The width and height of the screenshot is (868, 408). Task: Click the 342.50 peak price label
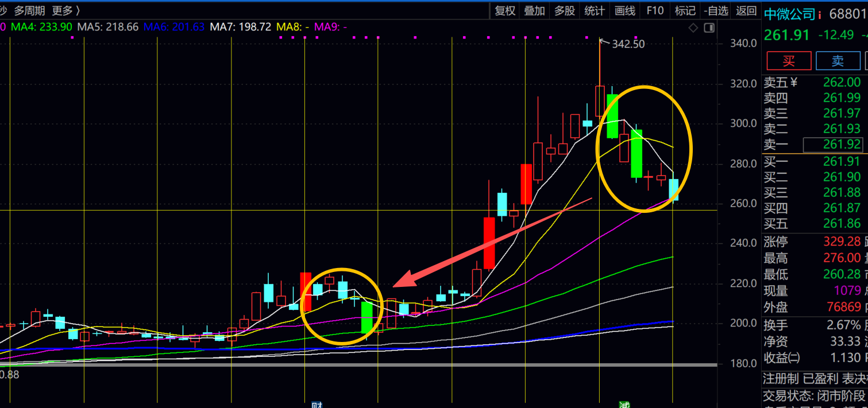tap(628, 44)
